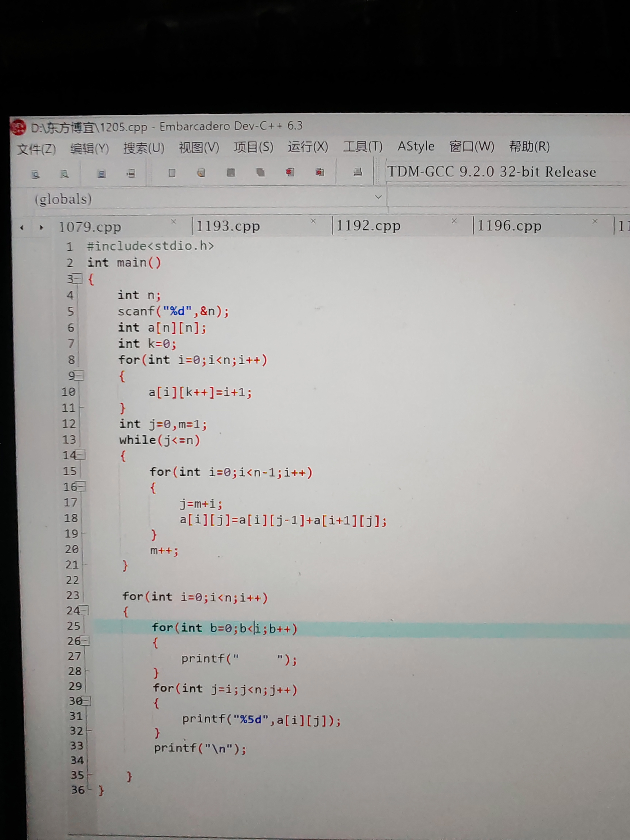This screenshot has width=630, height=840.
Task: Click the Save toolbar icon
Action: (x=231, y=172)
